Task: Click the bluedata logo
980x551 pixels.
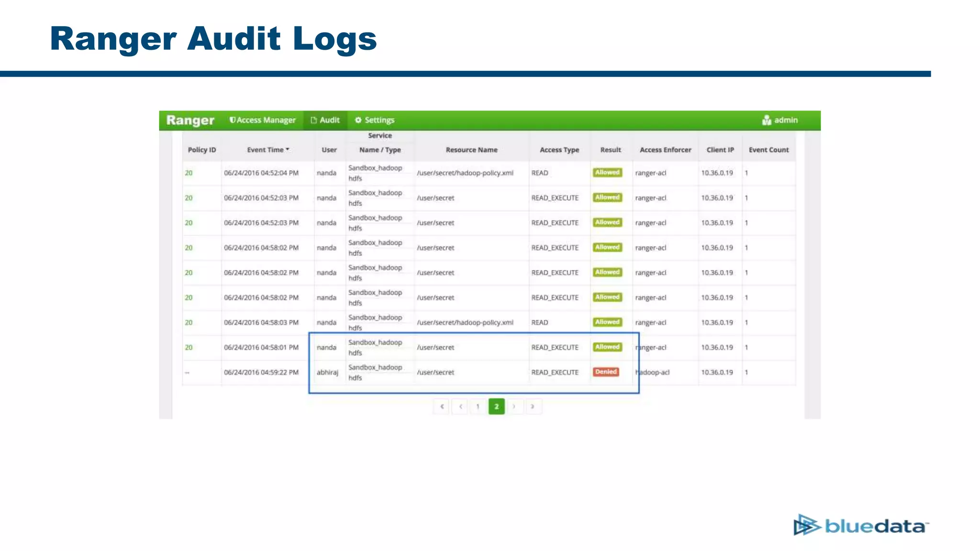Action: (861, 525)
